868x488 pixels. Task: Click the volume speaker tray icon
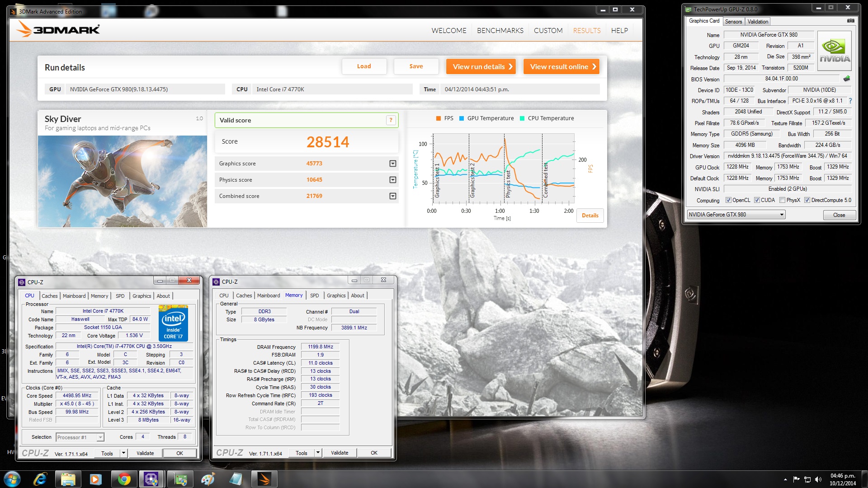[x=818, y=479]
